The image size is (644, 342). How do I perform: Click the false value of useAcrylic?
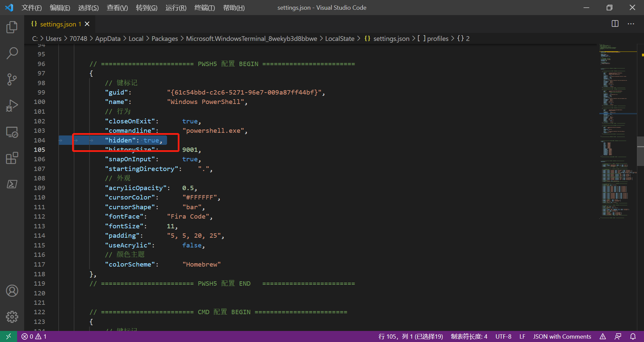pyautogui.click(x=192, y=245)
